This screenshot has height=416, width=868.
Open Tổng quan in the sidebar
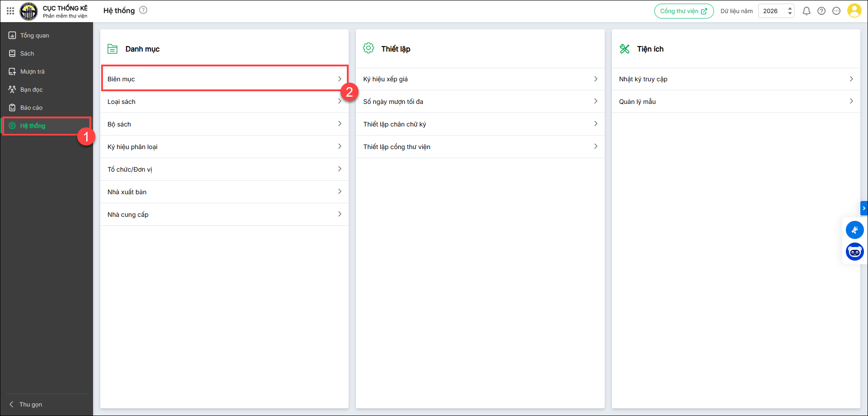[34, 35]
